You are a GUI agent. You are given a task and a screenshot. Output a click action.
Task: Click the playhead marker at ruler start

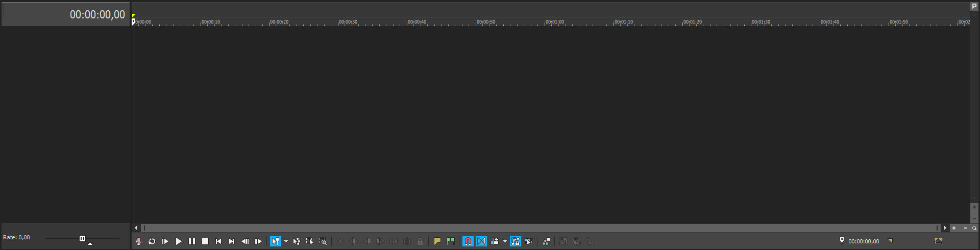(x=133, y=21)
